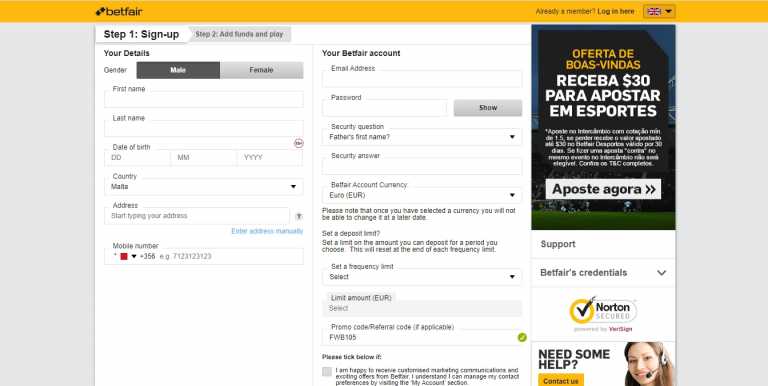Click the green promo code check icon
Viewport: 768px width, 386px height.
pos(522,337)
